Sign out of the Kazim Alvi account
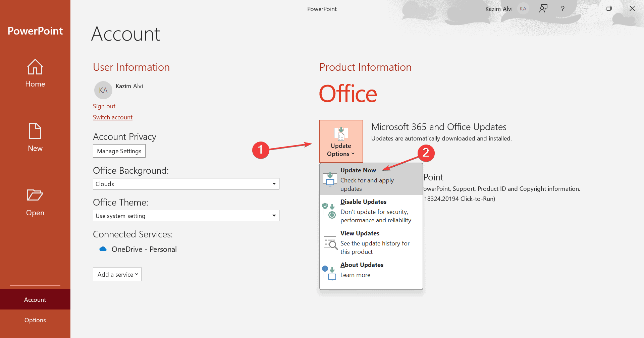Image resolution: width=644 pixels, height=338 pixels. point(104,106)
